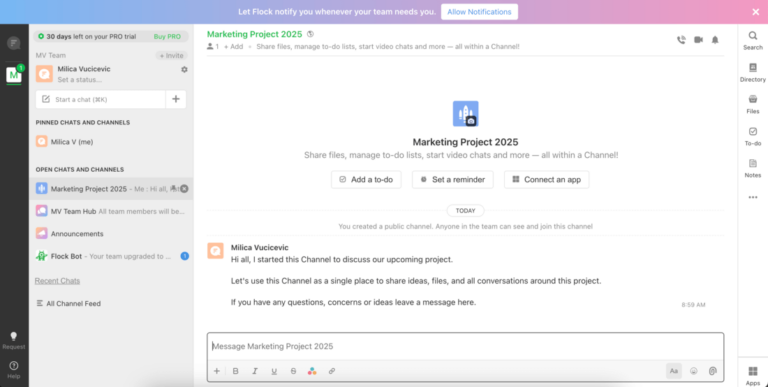Invite members with the Invite button
The width and height of the screenshot is (768, 387).
(171, 55)
